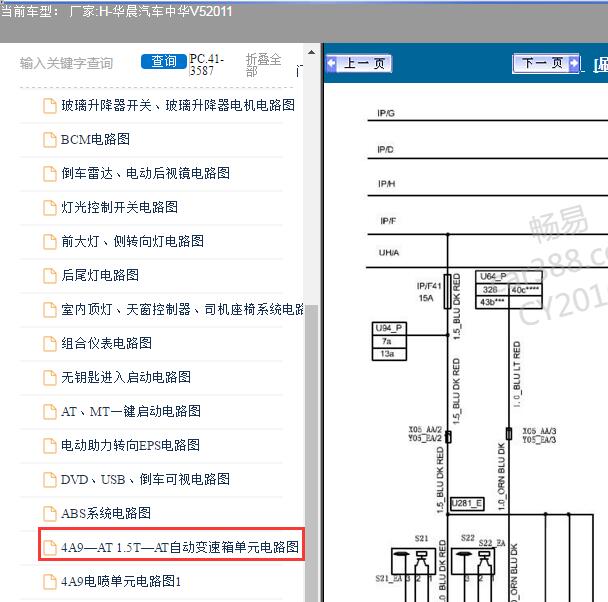Click the U64_P connector box in diagram
The image size is (608, 602).
click(x=508, y=290)
